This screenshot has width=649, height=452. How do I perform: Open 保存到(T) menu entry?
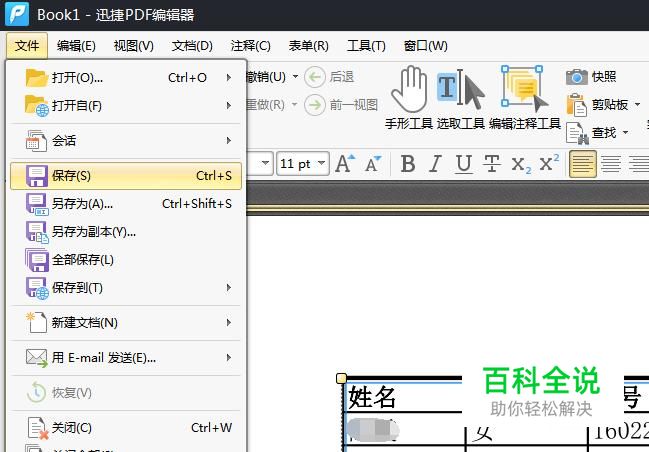[125, 288]
